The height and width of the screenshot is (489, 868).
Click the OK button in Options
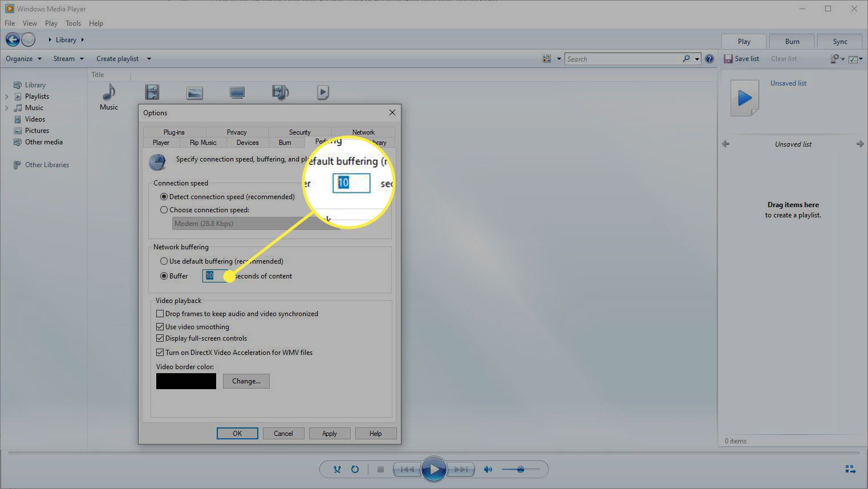click(237, 433)
